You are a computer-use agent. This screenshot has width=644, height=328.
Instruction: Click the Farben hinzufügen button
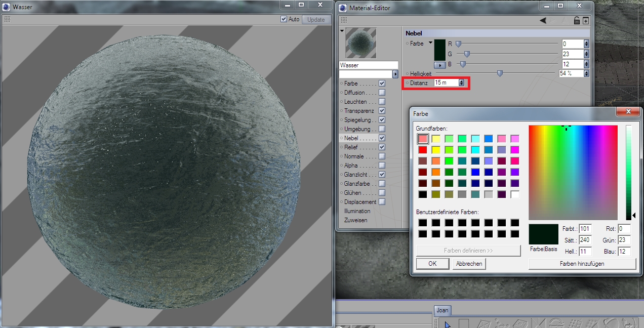pyautogui.click(x=582, y=264)
